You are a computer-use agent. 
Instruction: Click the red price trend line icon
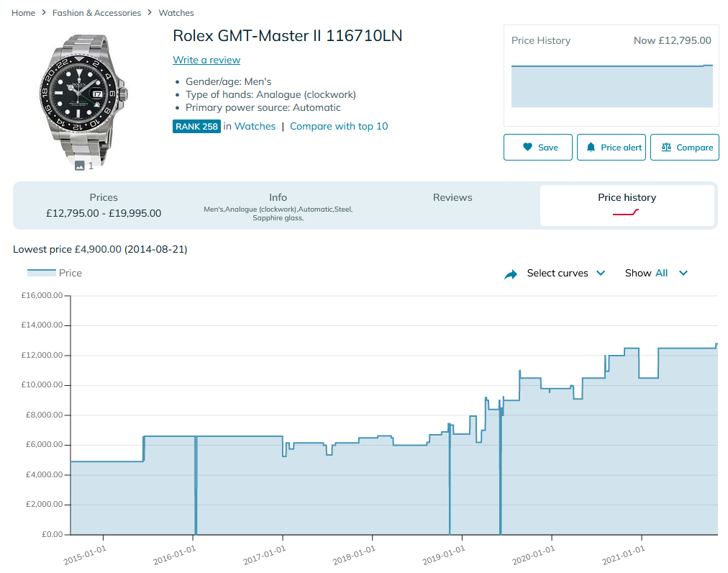[x=626, y=212]
